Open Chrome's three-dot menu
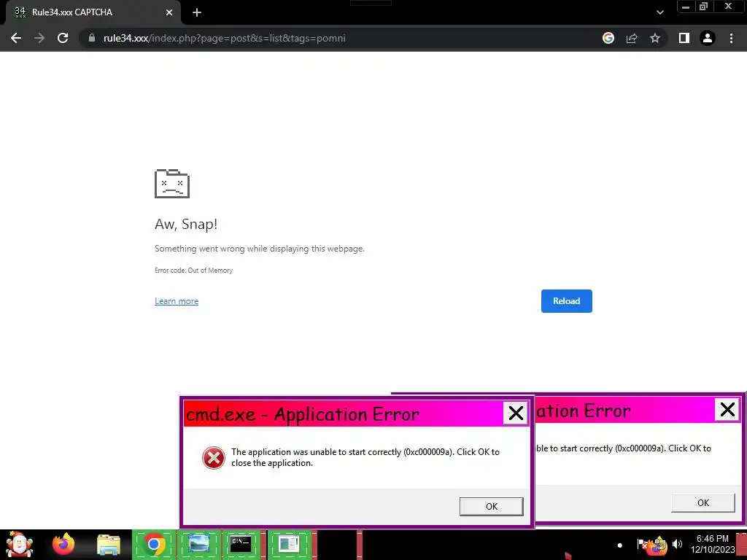Viewport: 747px width, 560px height. pyautogui.click(x=731, y=38)
